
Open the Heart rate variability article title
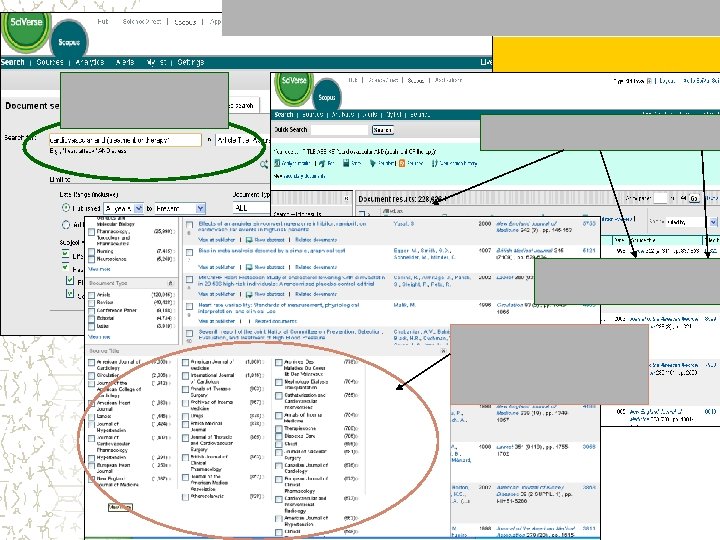pyautogui.click(x=279, y=308)
